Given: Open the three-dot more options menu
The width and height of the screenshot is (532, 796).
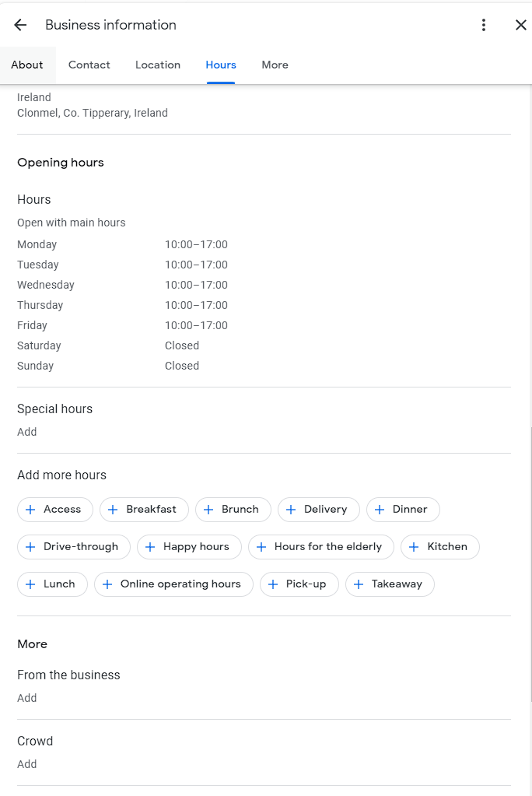Looking at the screenshot, I should tap(484, 25).
